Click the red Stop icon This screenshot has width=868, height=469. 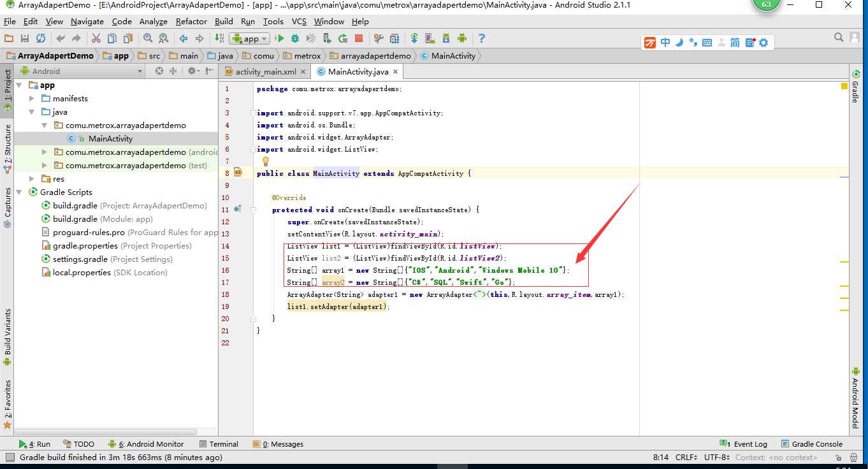[359, 38]
